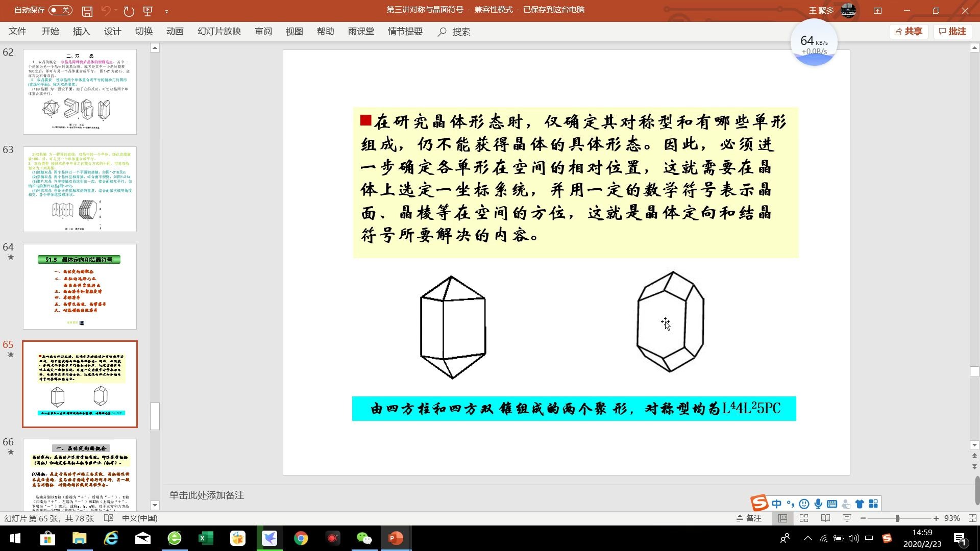This screenshot has height=551, width=980.
Task: Open Chrome from taskbar
Action: coord(301,538)
